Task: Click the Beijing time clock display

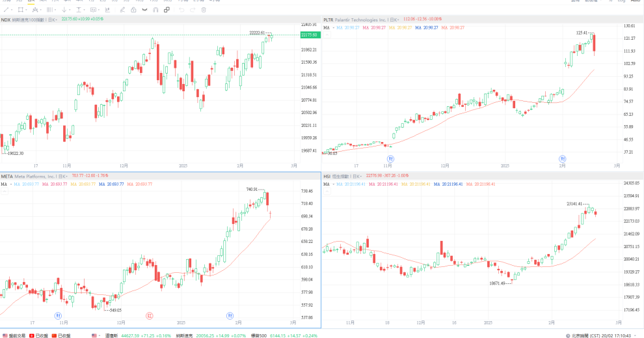Action: [598, 335]
